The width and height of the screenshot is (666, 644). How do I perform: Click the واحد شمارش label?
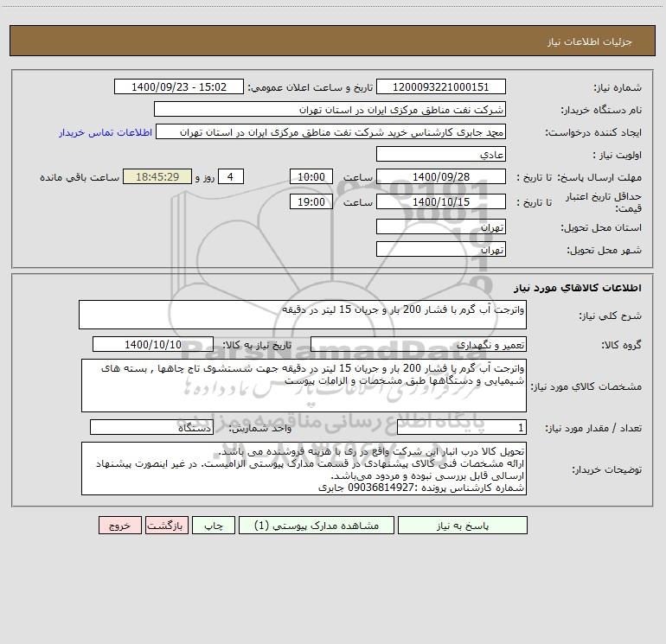tap(260, 428)
